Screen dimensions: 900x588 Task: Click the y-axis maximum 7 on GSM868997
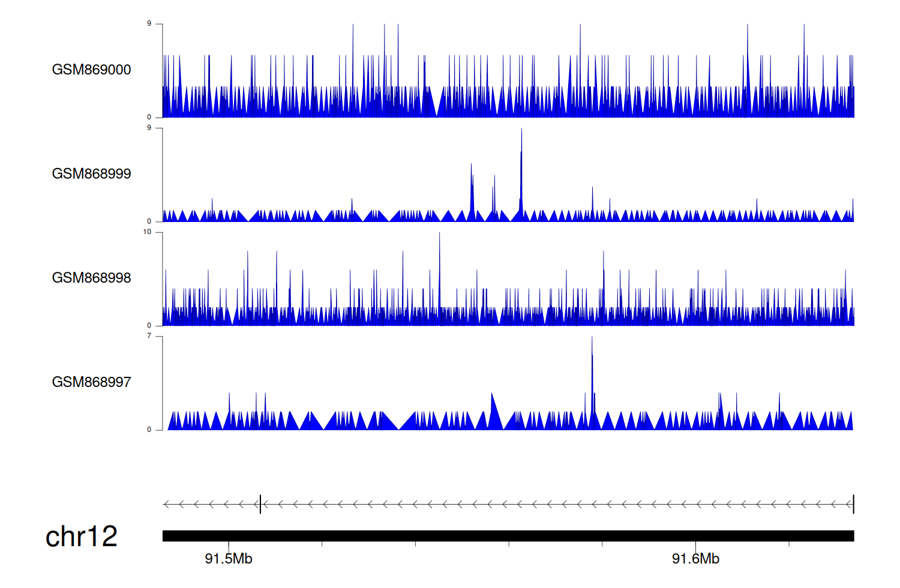(x=149, y=336)
